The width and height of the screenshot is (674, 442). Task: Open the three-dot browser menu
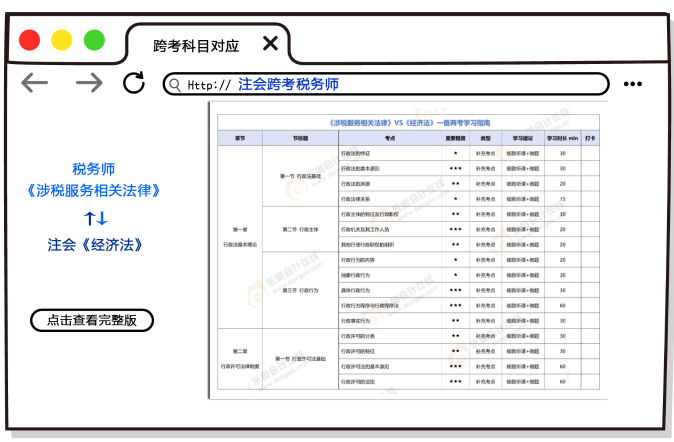point(633,84)
